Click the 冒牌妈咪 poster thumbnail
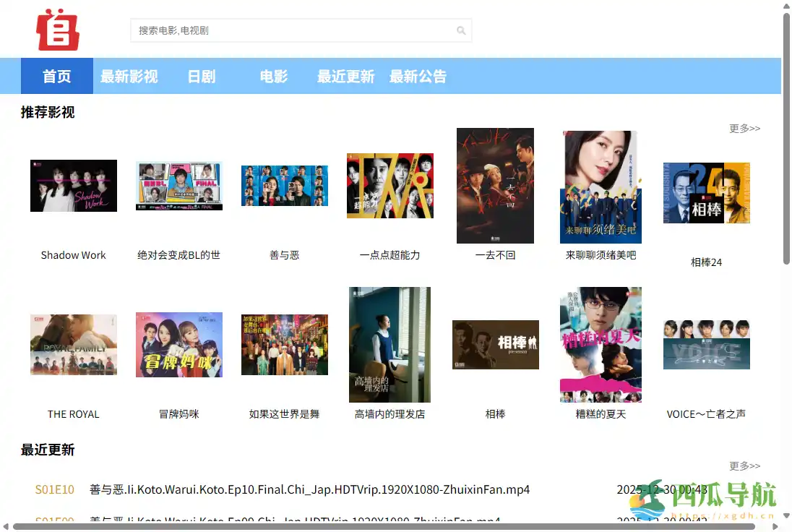This screenshot has width=792, height=532. pos(179,345)
